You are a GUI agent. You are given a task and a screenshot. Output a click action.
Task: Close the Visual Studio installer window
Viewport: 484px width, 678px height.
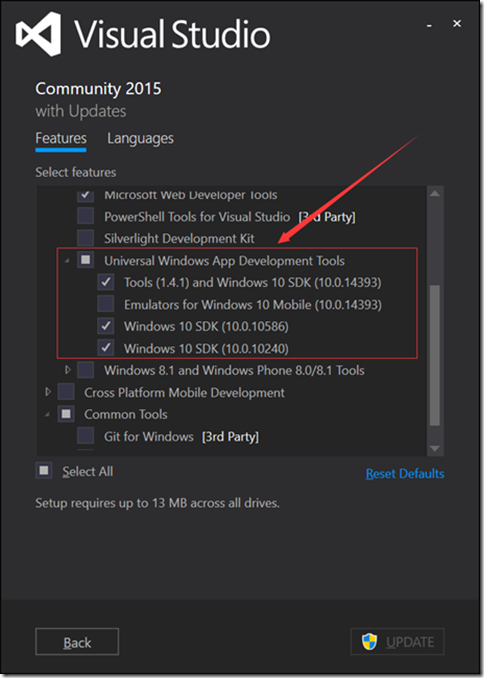[457, 23]
